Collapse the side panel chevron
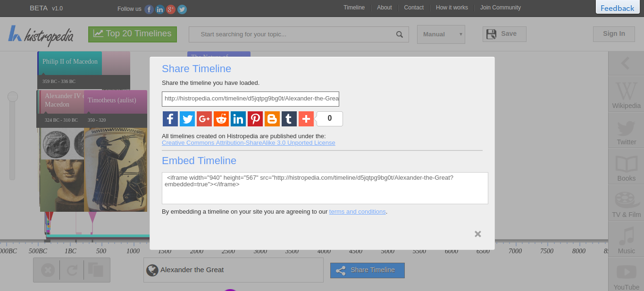The height and width of the screenshot is (291, 644). click(626, 63)
